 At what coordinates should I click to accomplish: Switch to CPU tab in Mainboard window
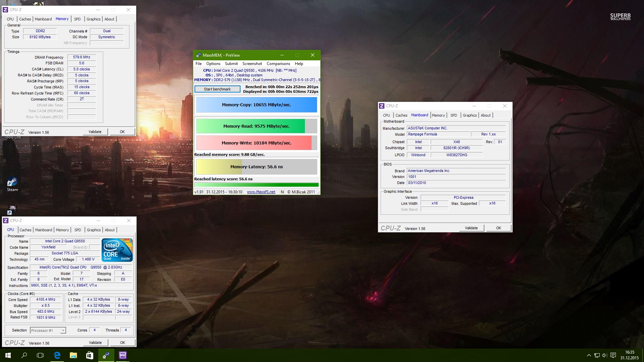(386, 115)
